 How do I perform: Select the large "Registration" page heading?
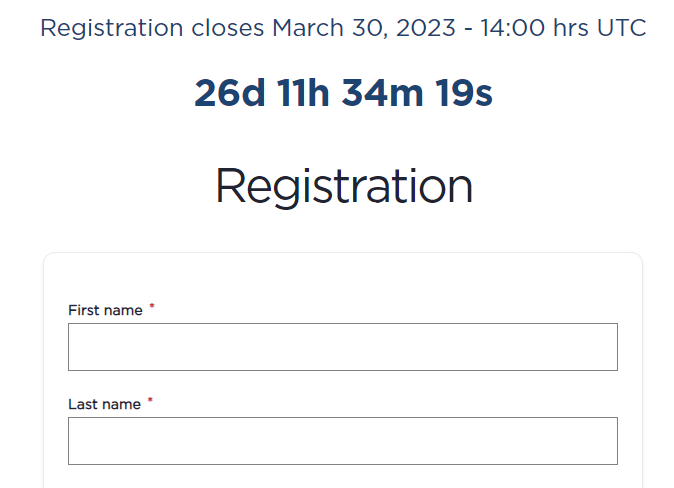(343, 187)
